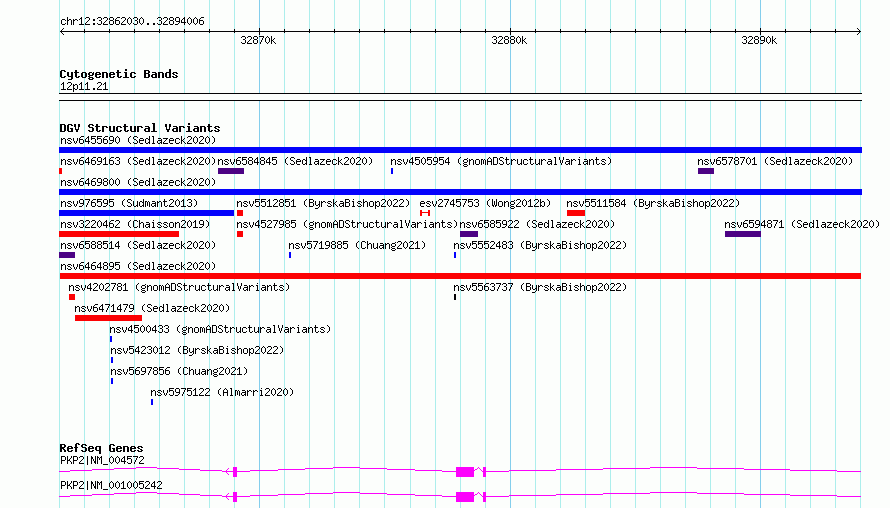Open nsv5512851 (ByrskaBishop2022) variant label

coord(323,203)
